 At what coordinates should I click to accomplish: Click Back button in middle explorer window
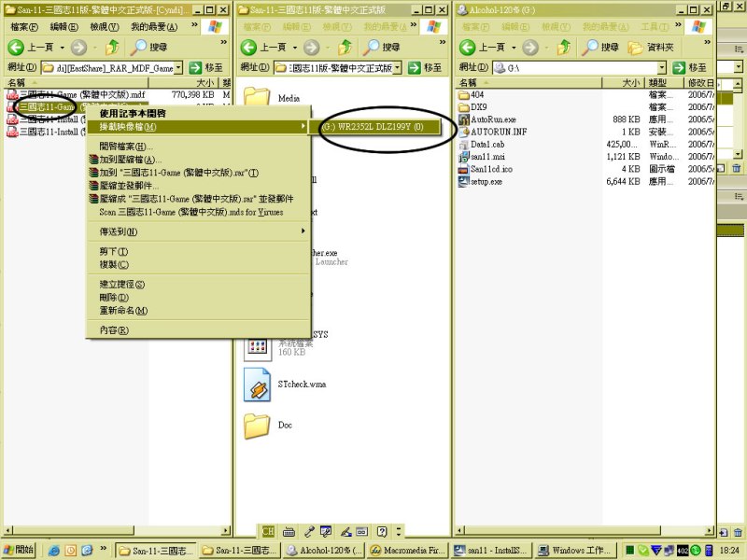click(262, 48)
